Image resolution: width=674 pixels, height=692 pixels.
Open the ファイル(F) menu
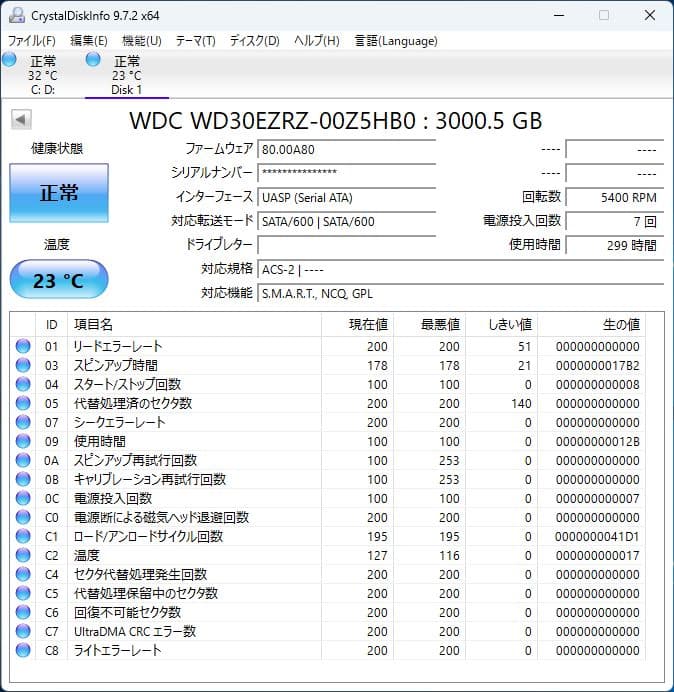coord(32,41)
